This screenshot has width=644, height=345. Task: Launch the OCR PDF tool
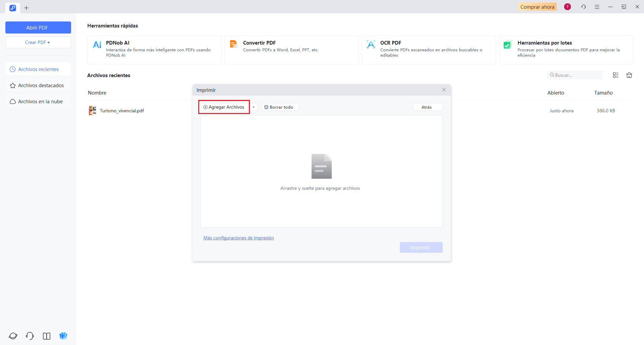coord(371,44)
